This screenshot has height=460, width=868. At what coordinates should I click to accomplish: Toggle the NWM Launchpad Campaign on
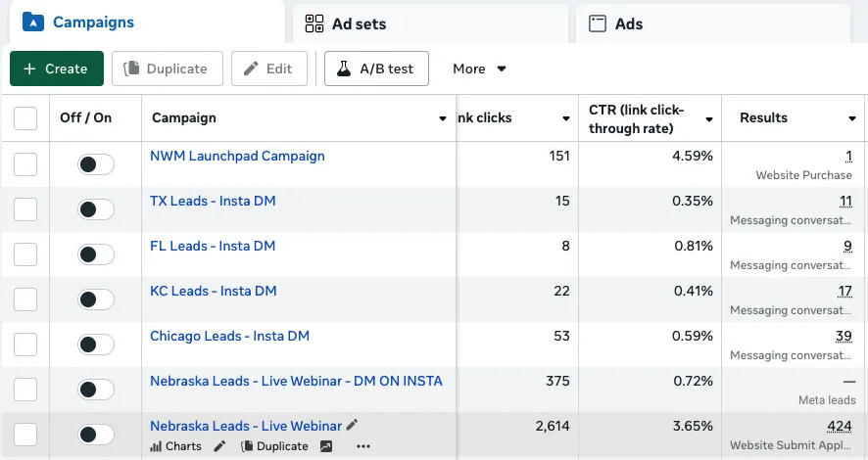96,164
